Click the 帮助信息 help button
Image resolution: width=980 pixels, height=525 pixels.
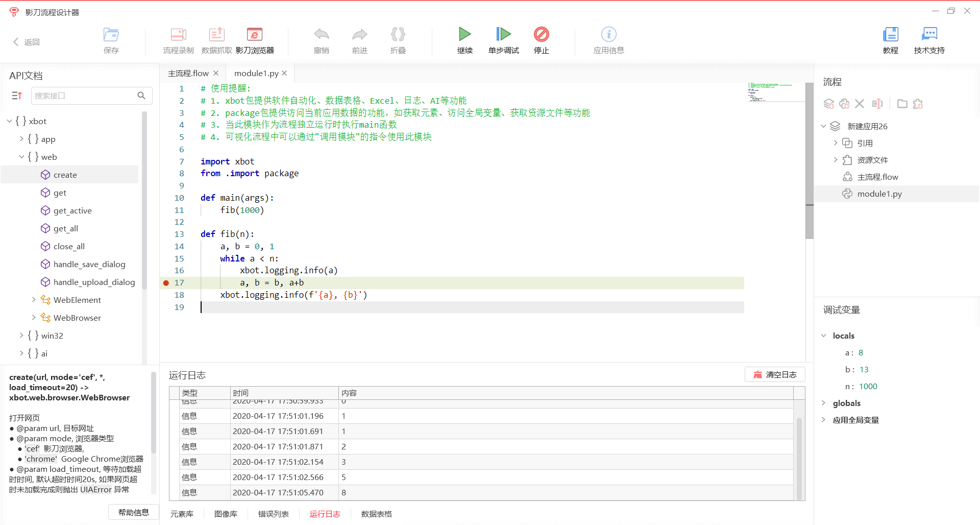coord(134,512)
